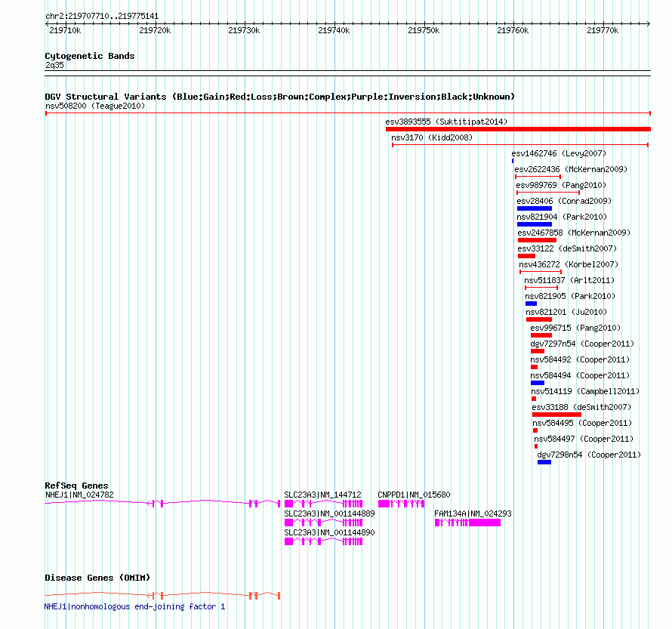This screenshot has width=672, height=629.
Task: Click the esv2622436 (McKernan2009) variant label
Action: click(x=571, y=169)
